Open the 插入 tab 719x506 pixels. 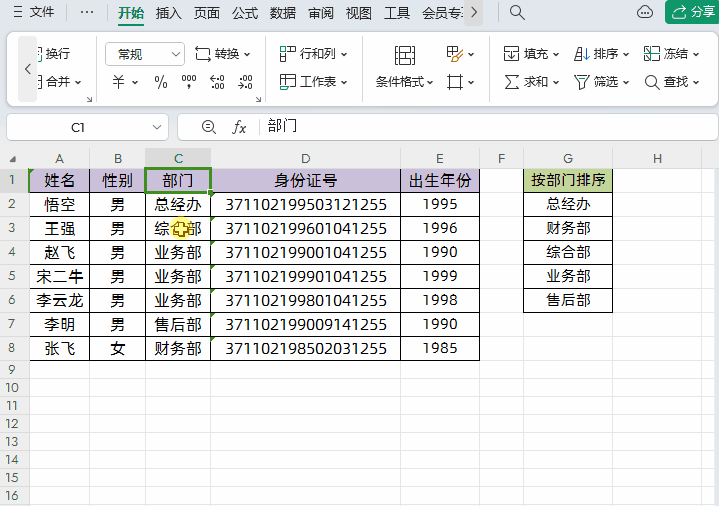169,13
